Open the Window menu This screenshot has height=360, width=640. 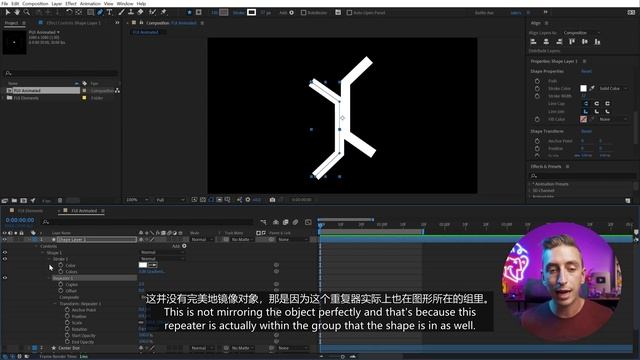tap(125, 3)
